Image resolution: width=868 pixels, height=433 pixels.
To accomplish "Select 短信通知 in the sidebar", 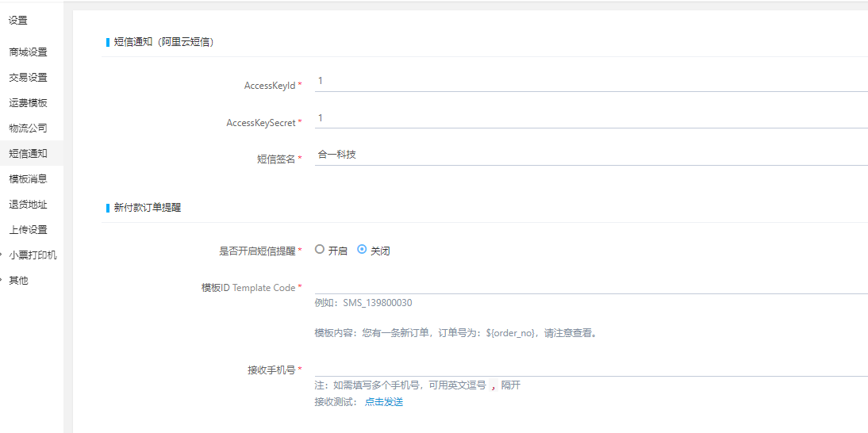I will click(29, 154).
